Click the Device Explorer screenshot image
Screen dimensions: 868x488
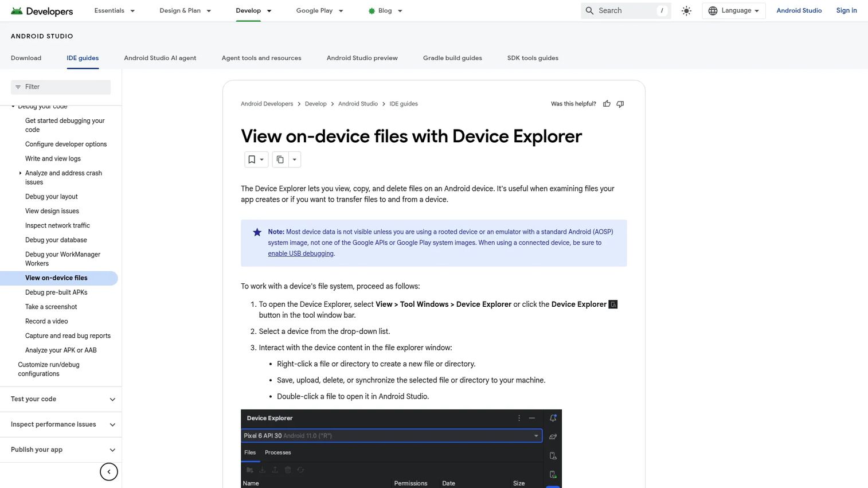(401, 448)
